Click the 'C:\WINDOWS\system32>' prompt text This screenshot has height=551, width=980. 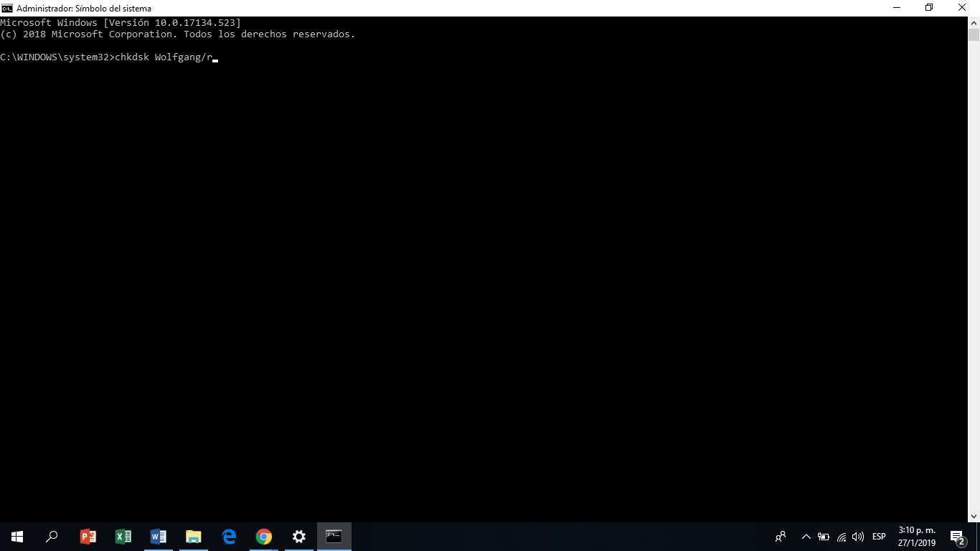pos(57,57)
